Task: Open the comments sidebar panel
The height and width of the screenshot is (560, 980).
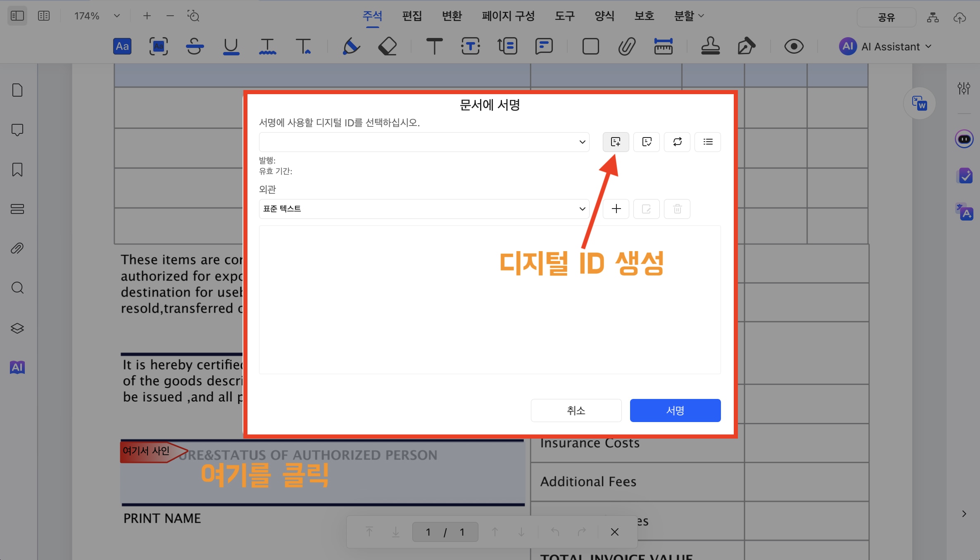Action: coord(17,130)
